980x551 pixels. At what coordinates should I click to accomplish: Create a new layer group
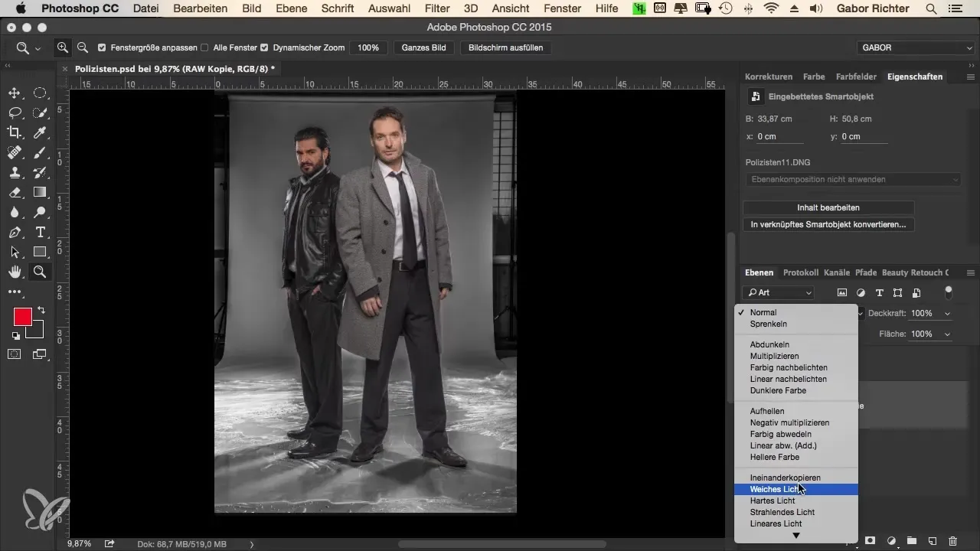pos(912,540)
